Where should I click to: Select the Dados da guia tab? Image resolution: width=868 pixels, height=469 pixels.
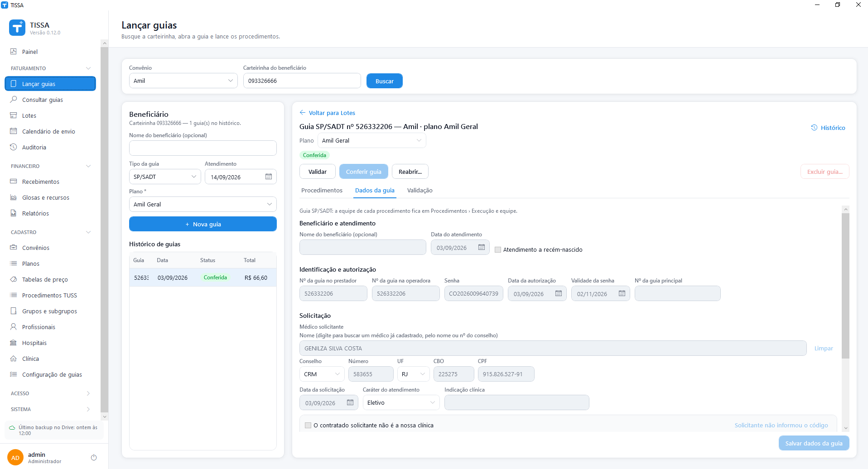375,191
